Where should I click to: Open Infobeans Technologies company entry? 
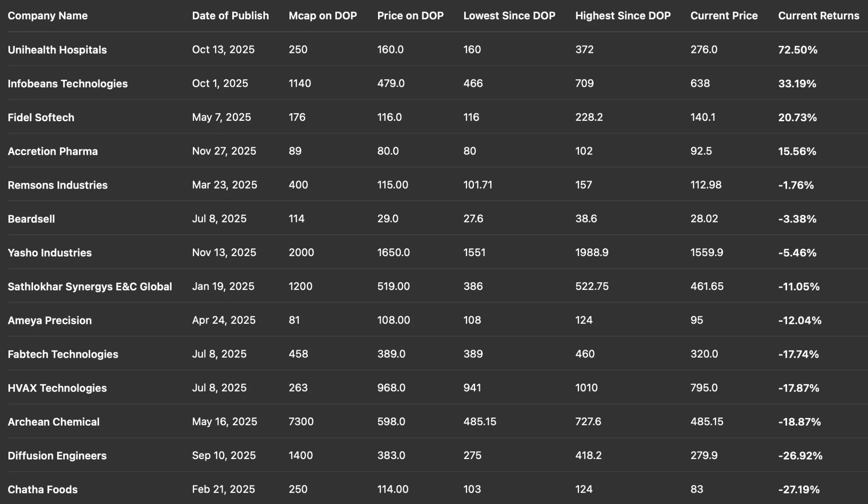pos(67,84)
